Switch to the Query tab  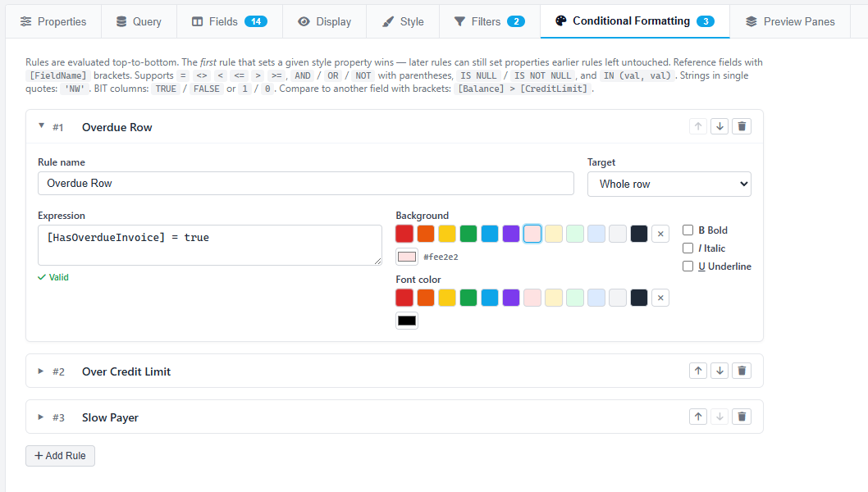[x=139, y=21]
